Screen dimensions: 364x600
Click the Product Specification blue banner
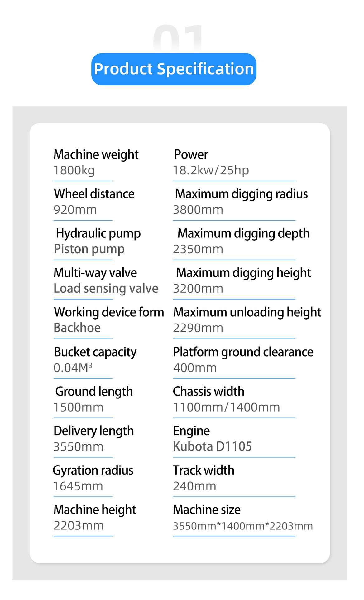point(174,69)
